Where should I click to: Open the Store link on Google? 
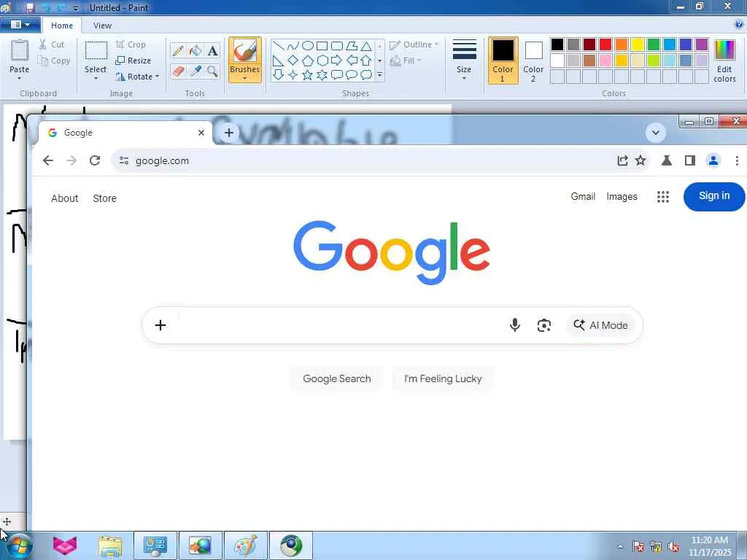tap(105, 198)
